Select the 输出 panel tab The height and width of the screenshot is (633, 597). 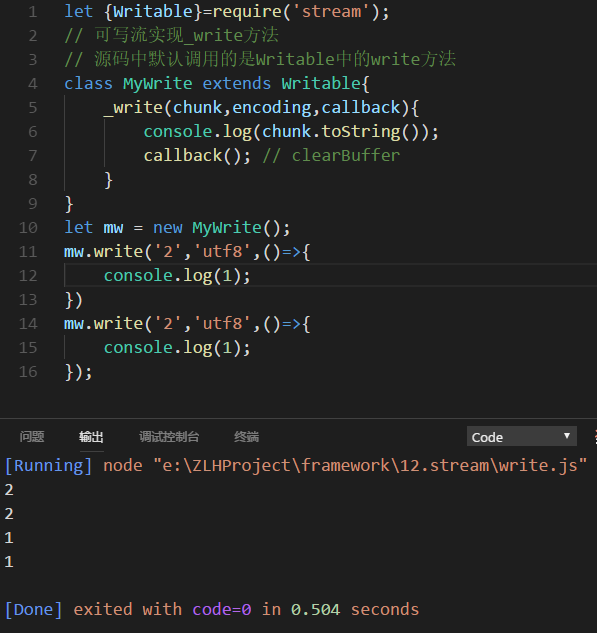[x=91, y=437]
